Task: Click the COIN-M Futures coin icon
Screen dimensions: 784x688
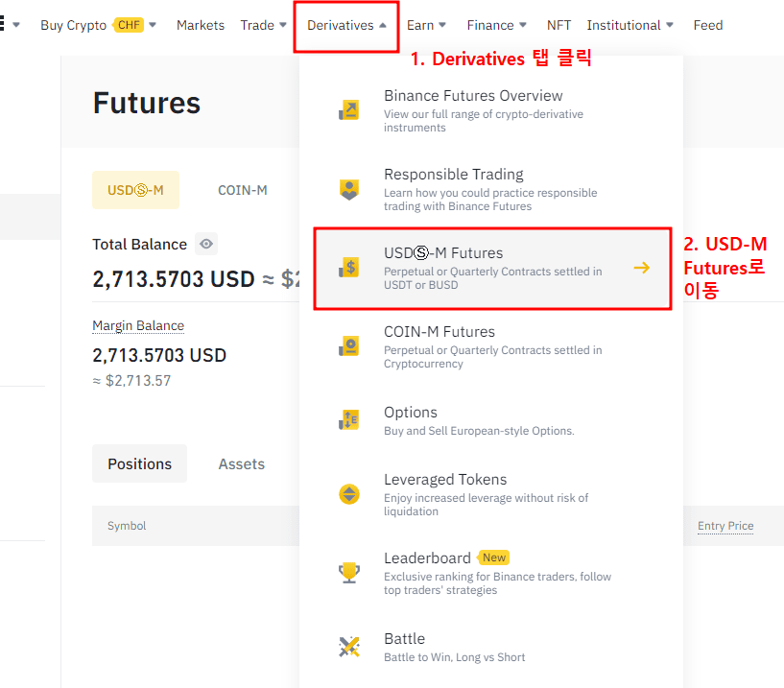Action: click(349, 346)
